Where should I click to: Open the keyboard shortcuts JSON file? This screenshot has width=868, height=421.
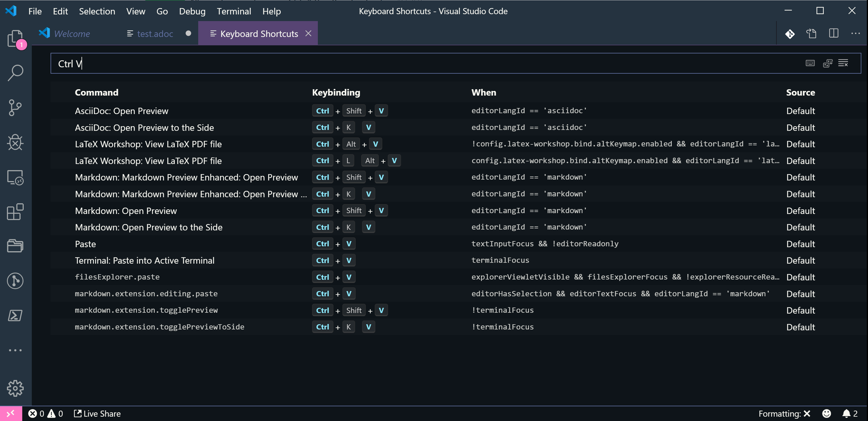pos(811,34)
